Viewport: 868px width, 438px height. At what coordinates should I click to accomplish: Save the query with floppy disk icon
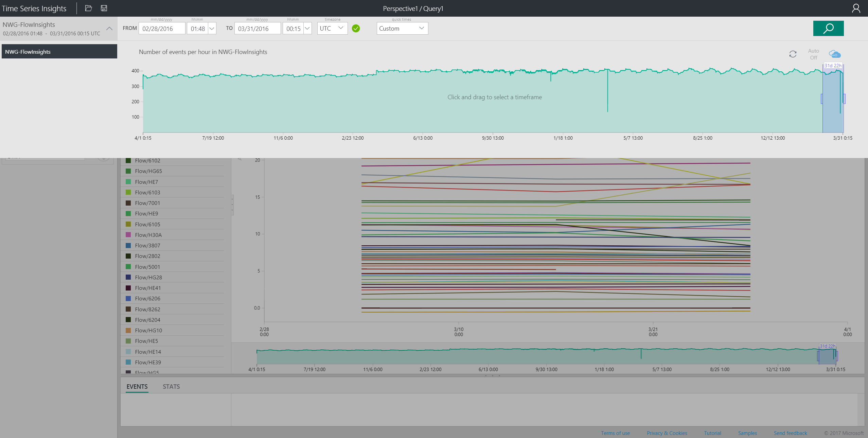point(104,8)
